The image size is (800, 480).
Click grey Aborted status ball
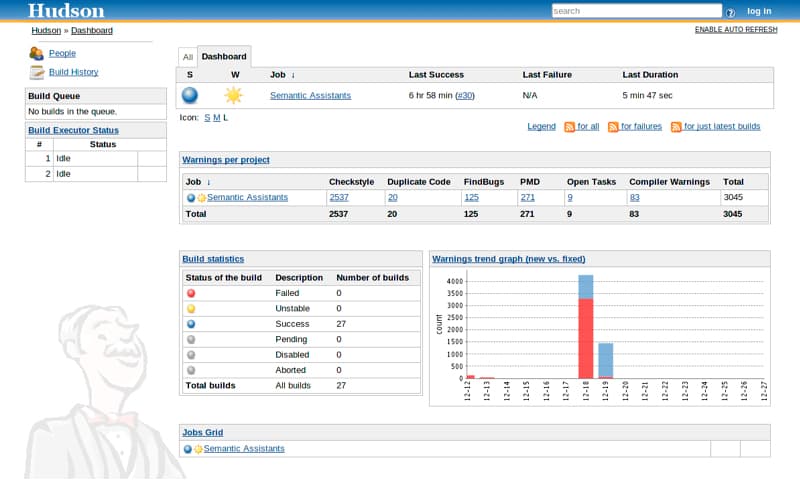pos(191,370)
